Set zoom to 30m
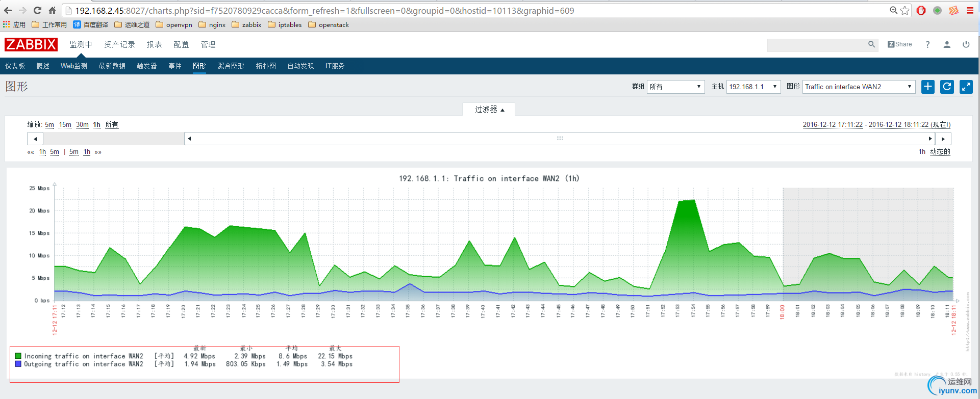The height and width of the screenshot is (399, 980). click(82, 125)
